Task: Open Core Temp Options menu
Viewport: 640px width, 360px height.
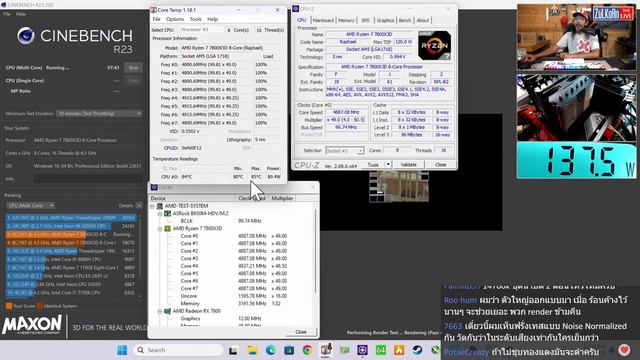Action: tap(175, 19)
